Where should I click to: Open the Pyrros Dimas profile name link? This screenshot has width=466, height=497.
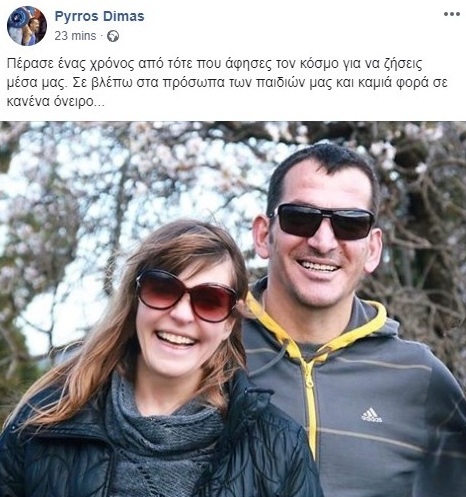[x=99, y=16]
